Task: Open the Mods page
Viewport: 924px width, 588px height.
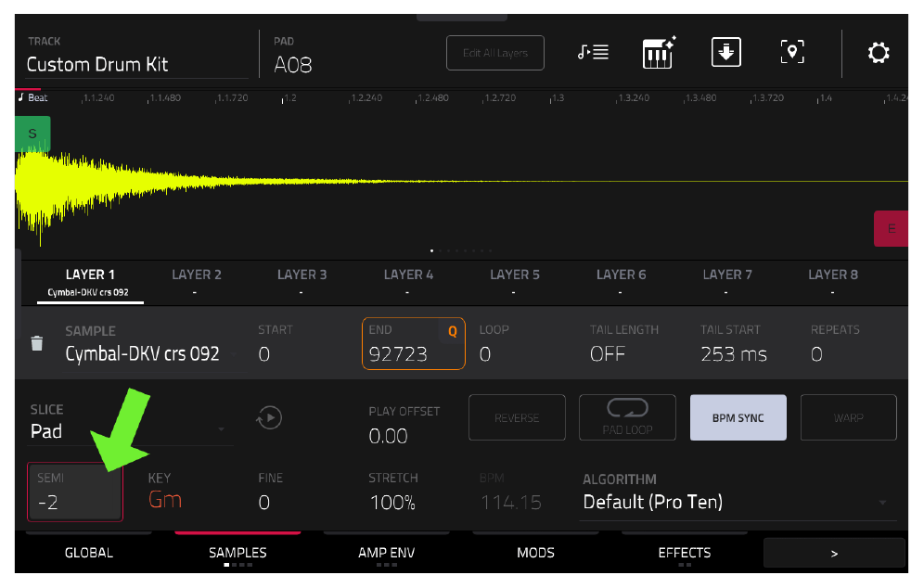Action: click(x=535, y=552)
